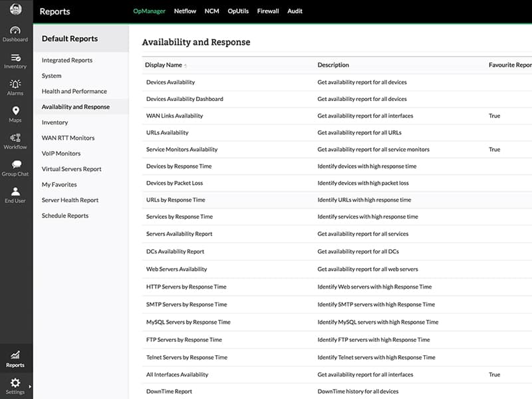Open the Maps pin icon
532x399 pixels.
tap(15, 111)
